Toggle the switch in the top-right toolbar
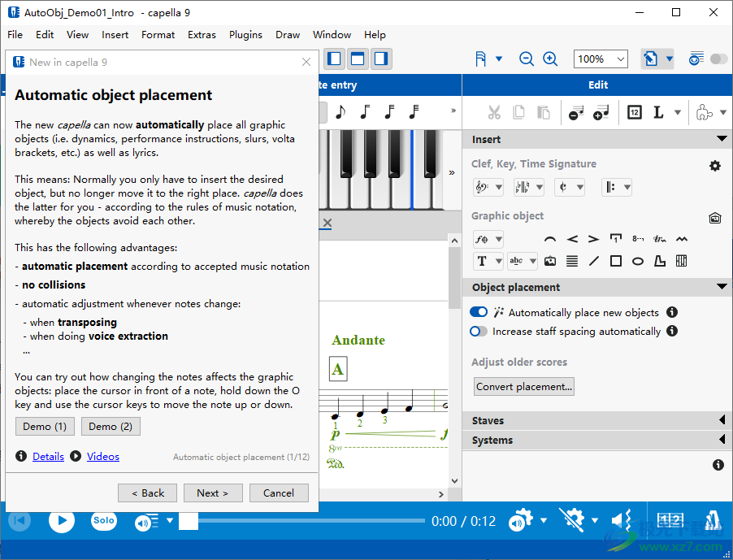Screen dimensions: 733x560 [x=718, y=59]
